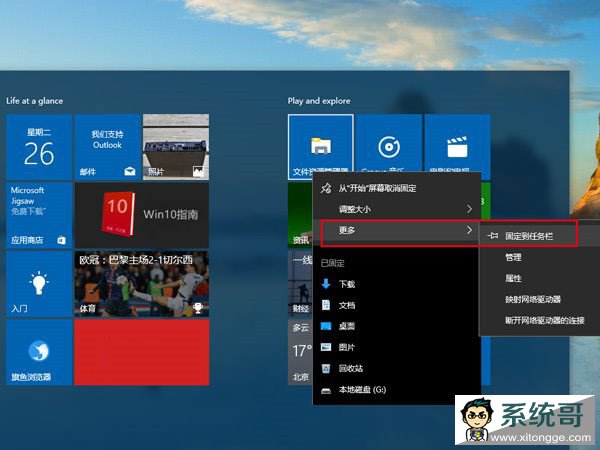Open the File Explorer tile
Screen dimensions: 600x450
[x=321, y=147]
